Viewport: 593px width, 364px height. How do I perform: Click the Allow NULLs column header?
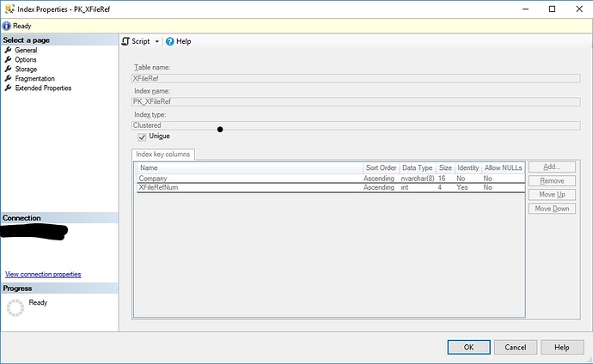(x=503, y=167)
